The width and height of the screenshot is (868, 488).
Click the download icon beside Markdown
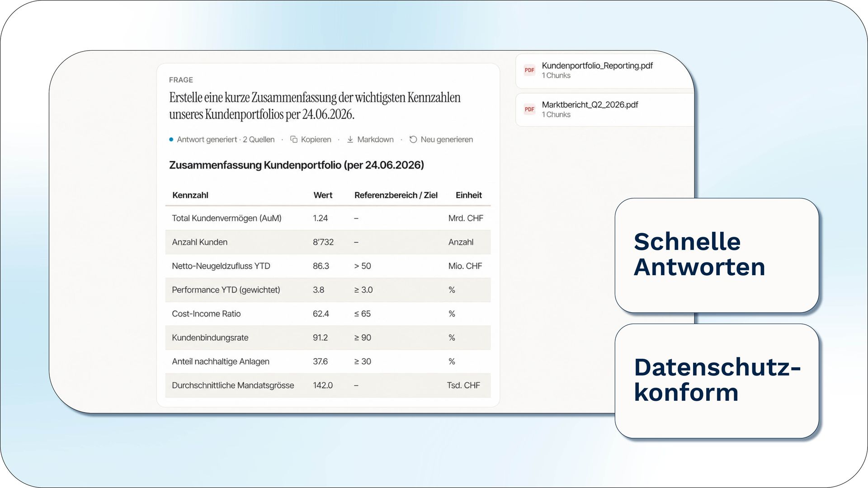[350, 140]
